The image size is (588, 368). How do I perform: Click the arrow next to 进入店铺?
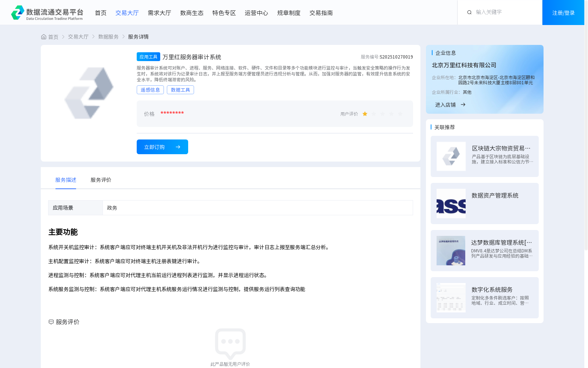tap(463, 105)
